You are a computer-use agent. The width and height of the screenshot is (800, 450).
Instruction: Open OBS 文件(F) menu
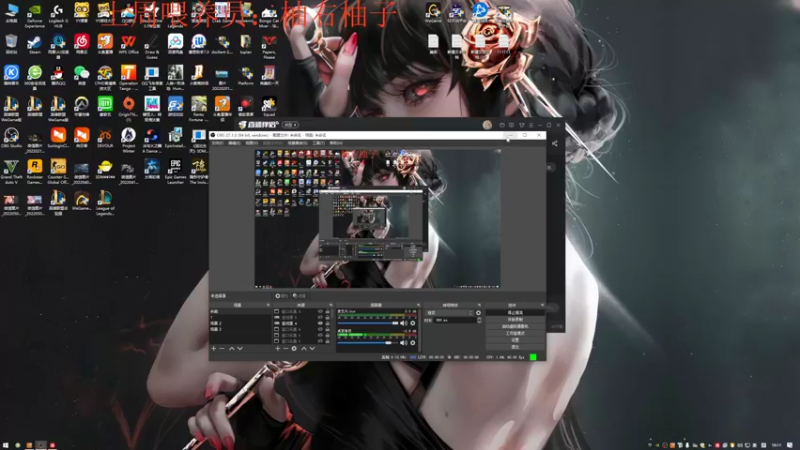218,143
